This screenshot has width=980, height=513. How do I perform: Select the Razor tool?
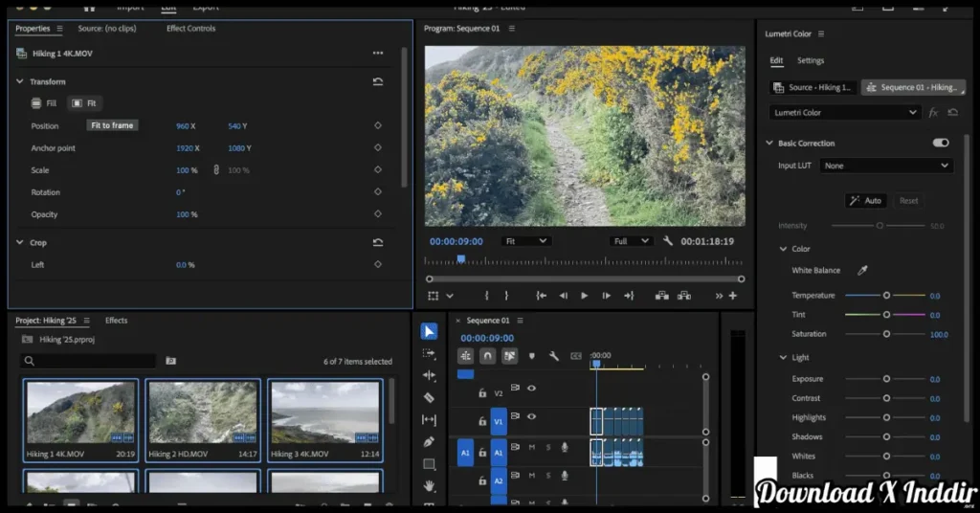[429, 397]
